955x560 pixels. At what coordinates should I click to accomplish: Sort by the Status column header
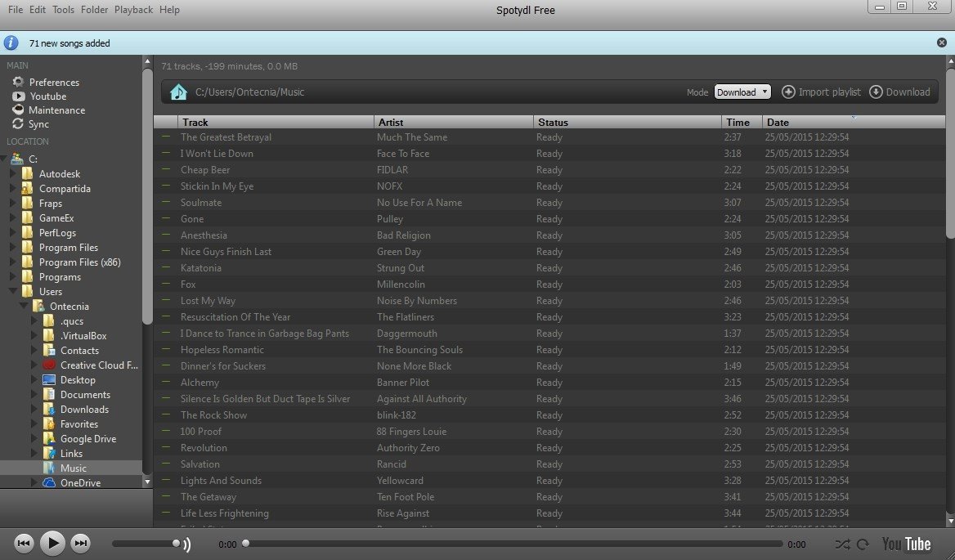(627, 122)
